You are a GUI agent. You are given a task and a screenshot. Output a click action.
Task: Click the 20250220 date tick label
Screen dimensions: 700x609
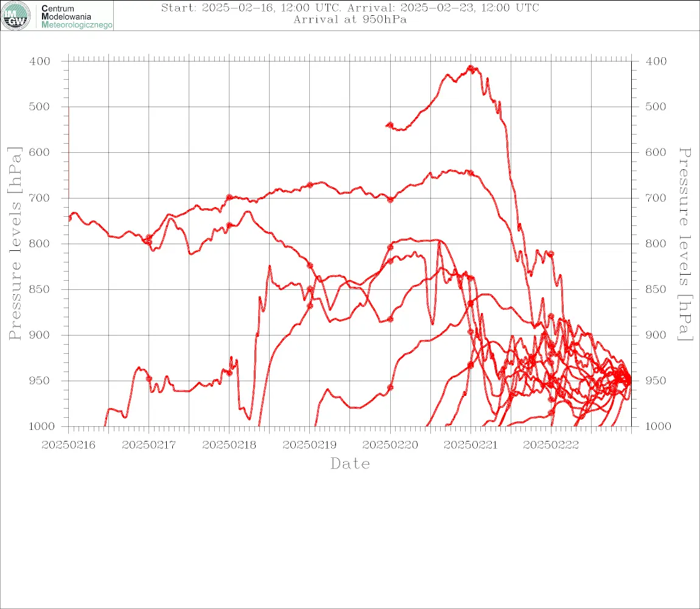tap(390, 445)
